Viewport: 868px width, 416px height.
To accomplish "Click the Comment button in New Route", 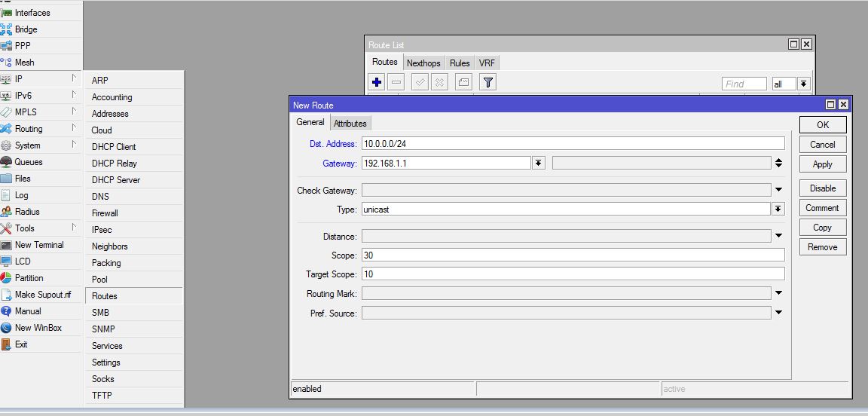I will point(823,208).
